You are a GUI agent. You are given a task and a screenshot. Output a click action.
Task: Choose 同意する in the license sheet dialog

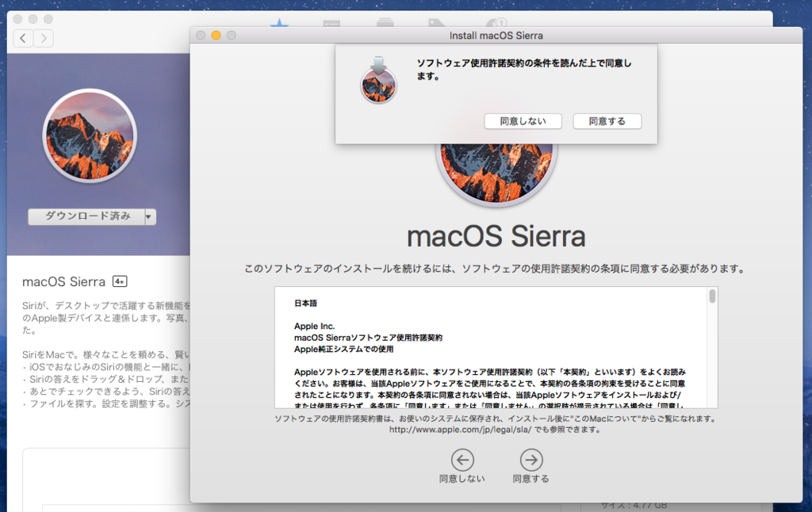pyautogui.click(x=607, y=121)
